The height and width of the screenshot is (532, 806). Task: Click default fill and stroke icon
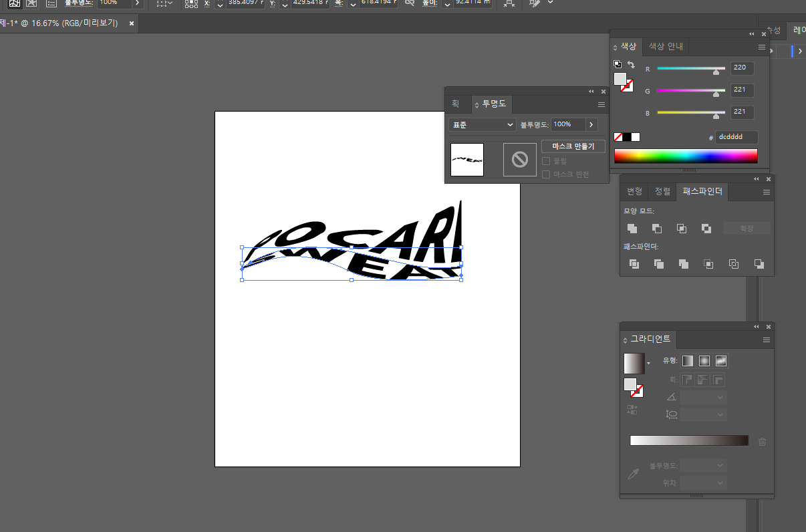pos(618,65)
